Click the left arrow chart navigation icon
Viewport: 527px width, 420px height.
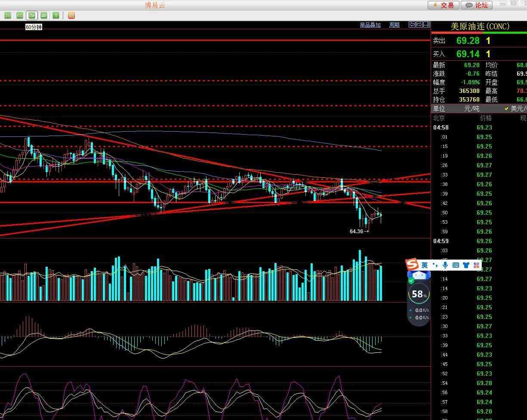(412, 25)
